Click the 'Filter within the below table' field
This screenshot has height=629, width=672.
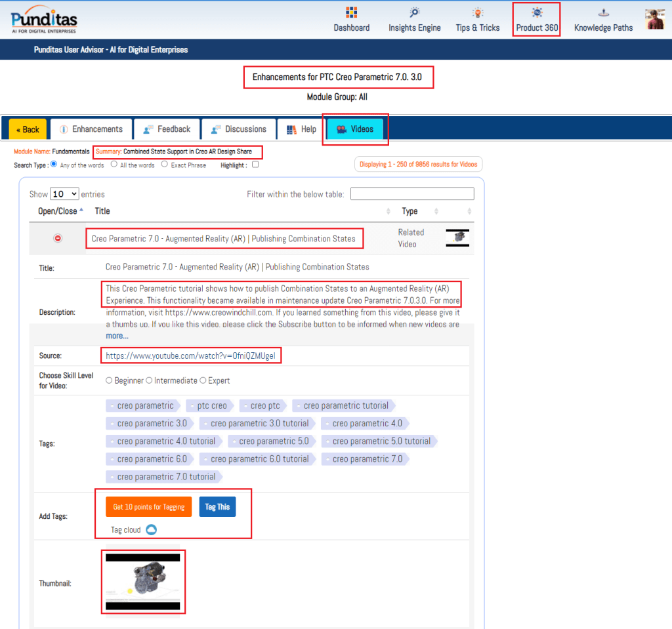412,194
